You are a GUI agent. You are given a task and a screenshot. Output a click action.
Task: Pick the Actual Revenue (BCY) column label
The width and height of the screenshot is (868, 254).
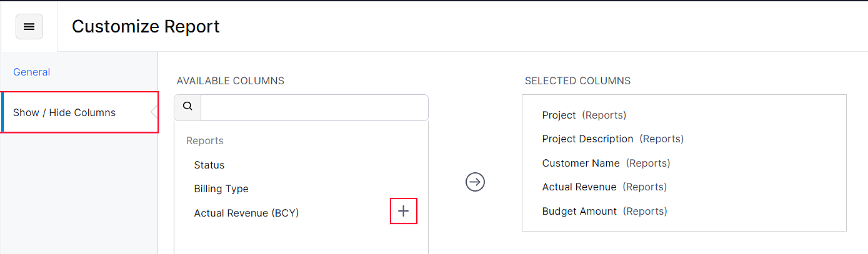click(x=246, y=213)
